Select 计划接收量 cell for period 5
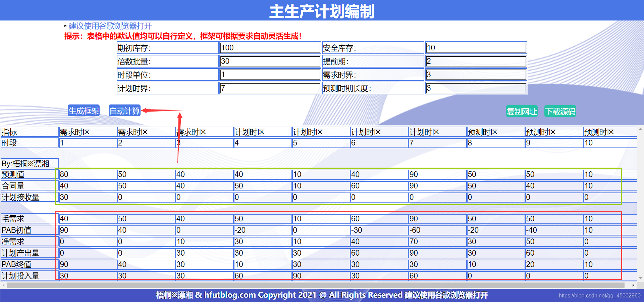The image size is (644, 302). click(x=321, y=197)
